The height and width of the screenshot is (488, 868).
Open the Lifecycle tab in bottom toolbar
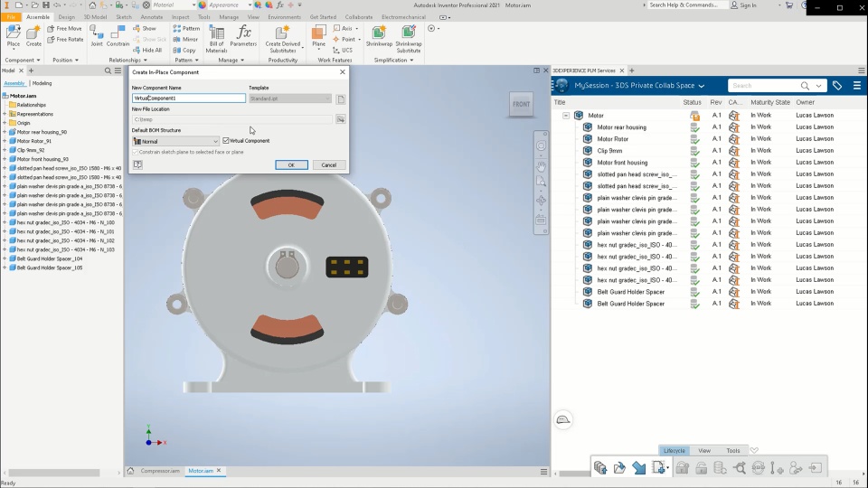coord(674,450)
